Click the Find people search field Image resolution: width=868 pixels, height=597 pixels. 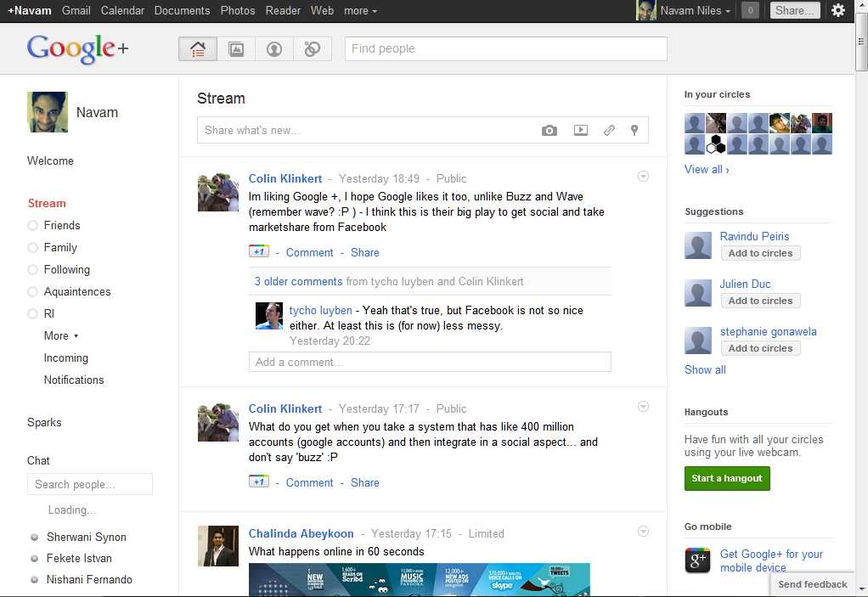coord(505,48)
